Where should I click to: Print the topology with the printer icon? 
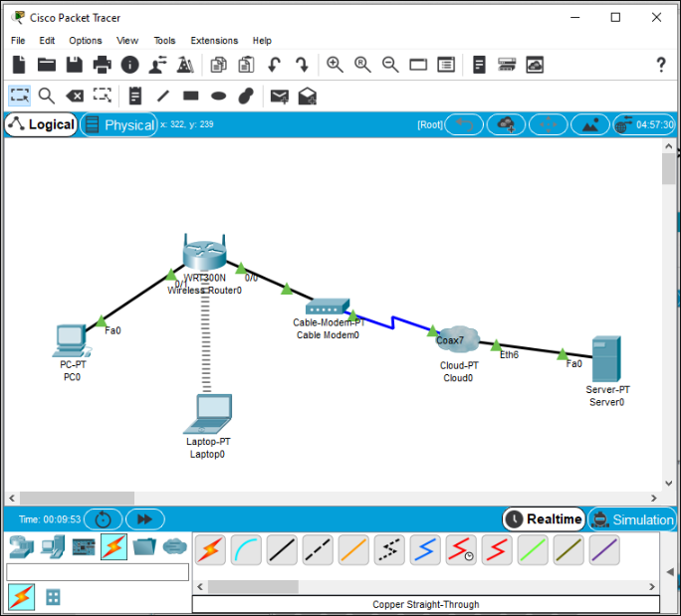[x=103, y=65]
